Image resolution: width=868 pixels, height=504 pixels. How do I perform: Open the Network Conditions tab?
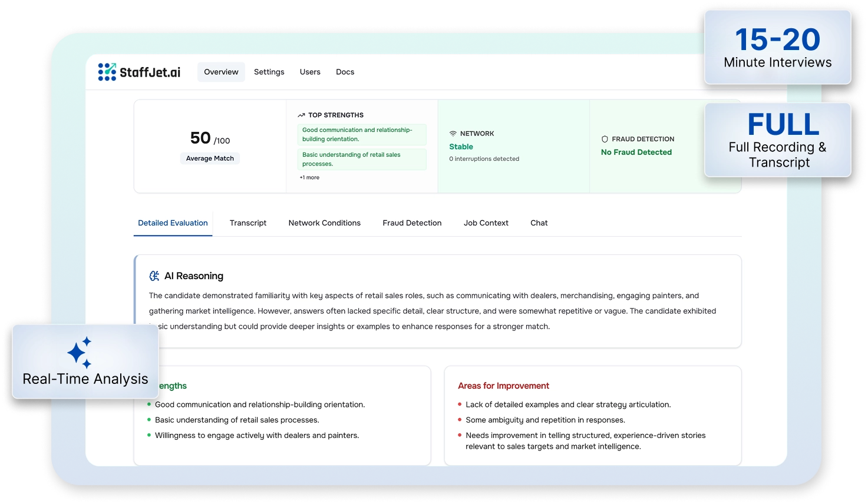(x=324, y=223)
